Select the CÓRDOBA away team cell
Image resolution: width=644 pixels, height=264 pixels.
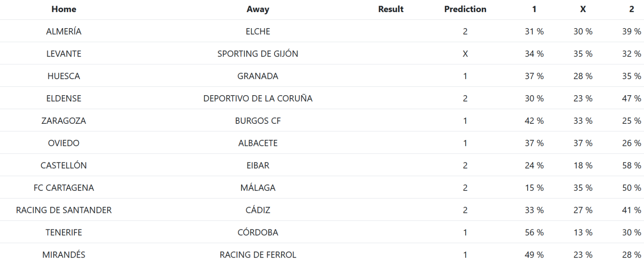coord(258,232)
